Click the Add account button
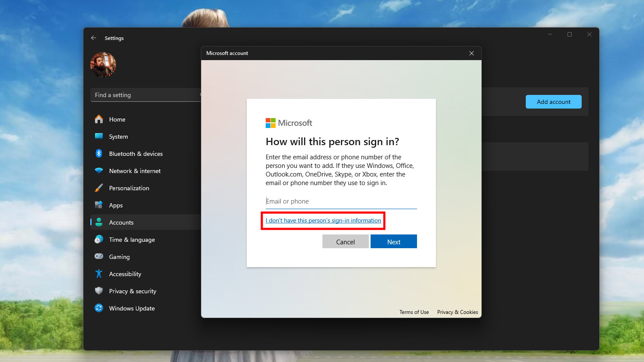The image size is (644, 362). pyautogui.click(x=553, y=102)
